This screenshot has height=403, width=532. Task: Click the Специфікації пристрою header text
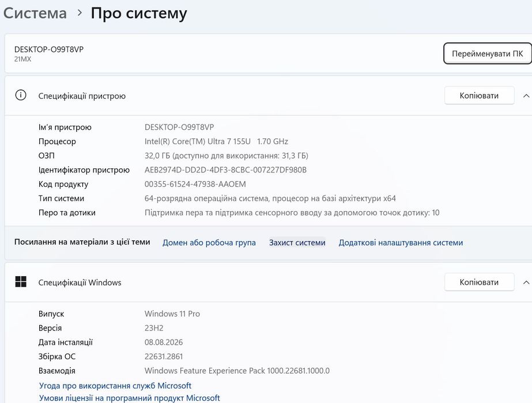82,96
